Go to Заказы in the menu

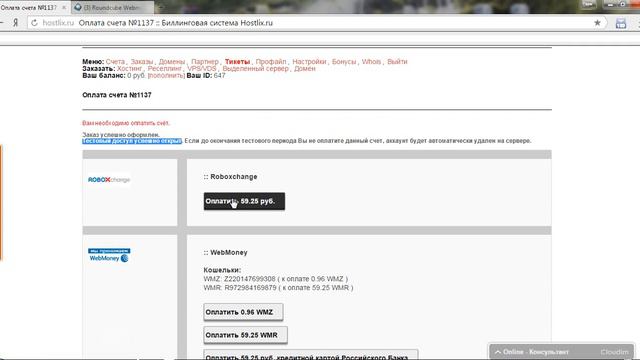[x=142, y=62]
